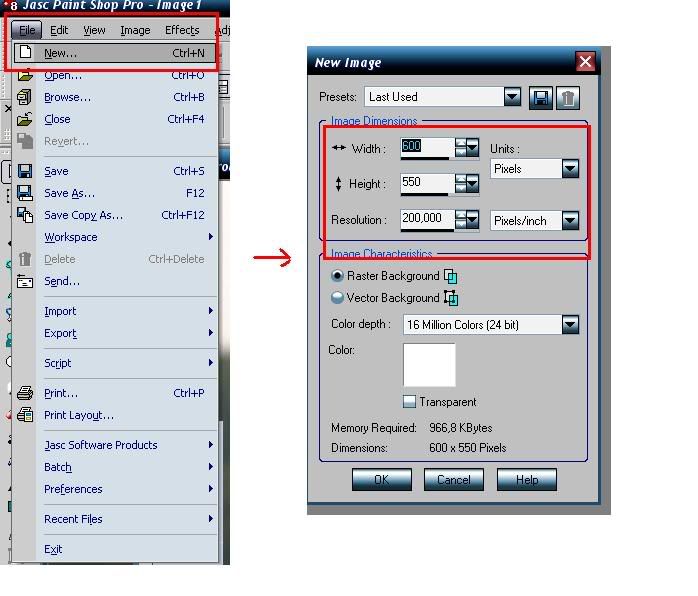698x596 pixels.
Task: Click the raster layer icon beside Raster Background
Action: pos(450,276)
